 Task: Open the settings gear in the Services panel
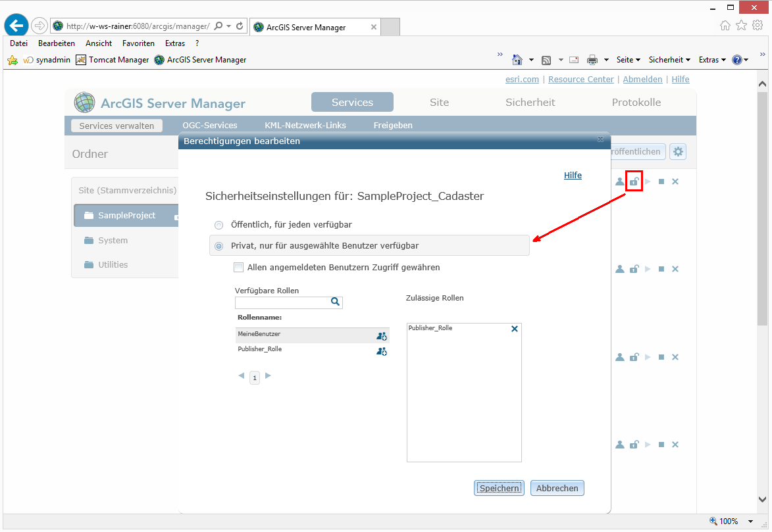[678, 151]
